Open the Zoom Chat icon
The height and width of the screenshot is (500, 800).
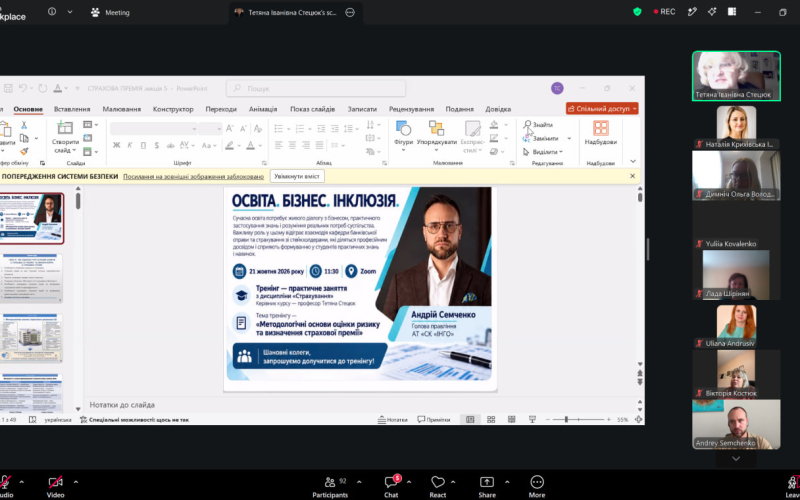[391, 482]
